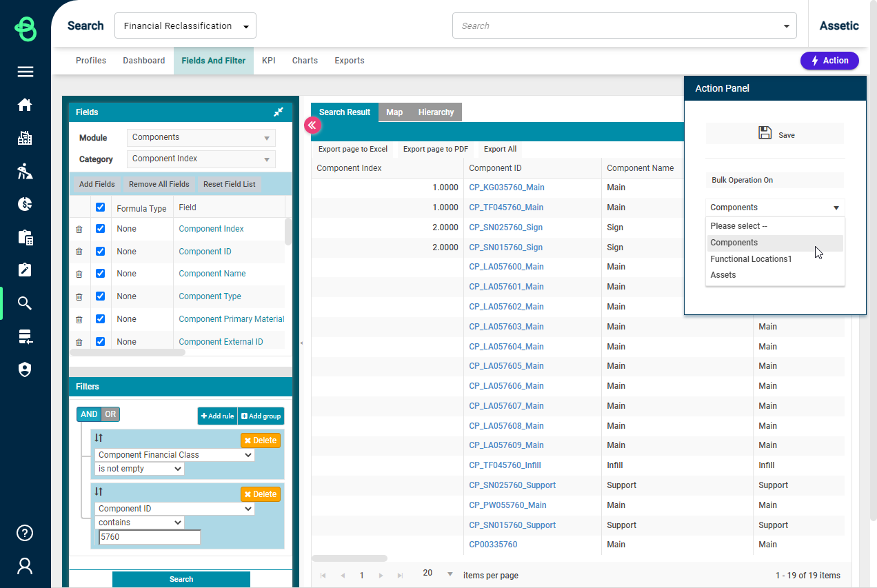
Task: Open the Map results tab
Action: tap(394, 112)
